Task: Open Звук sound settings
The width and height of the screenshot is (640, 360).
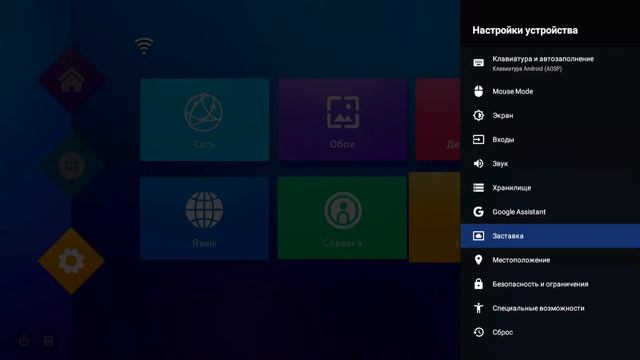Action: click(x=550, y=164)
